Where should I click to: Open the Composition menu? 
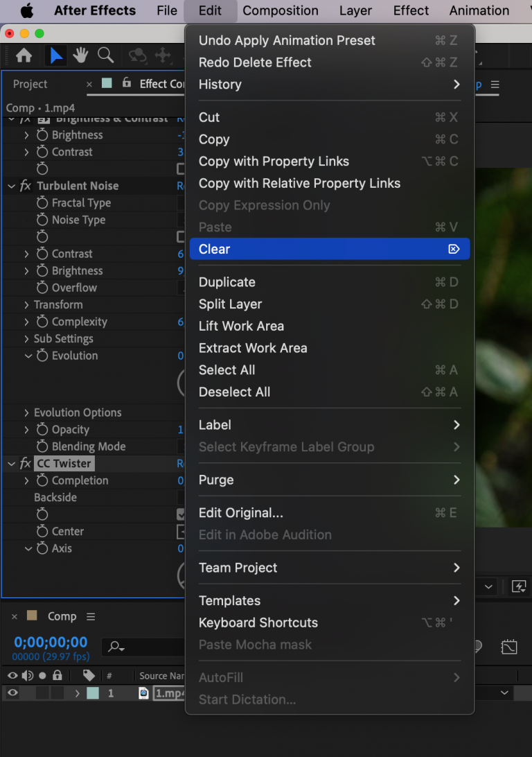click(x=280, y=10)
